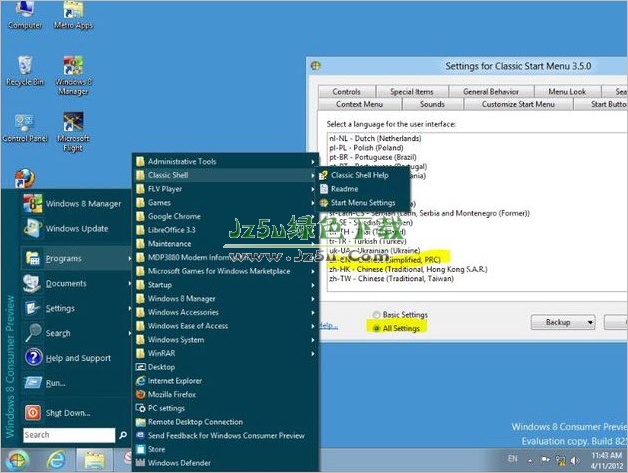Viewport: 628px width, 473px height.
Task: Expand the WinRAR folder
Action: [225, 353]
